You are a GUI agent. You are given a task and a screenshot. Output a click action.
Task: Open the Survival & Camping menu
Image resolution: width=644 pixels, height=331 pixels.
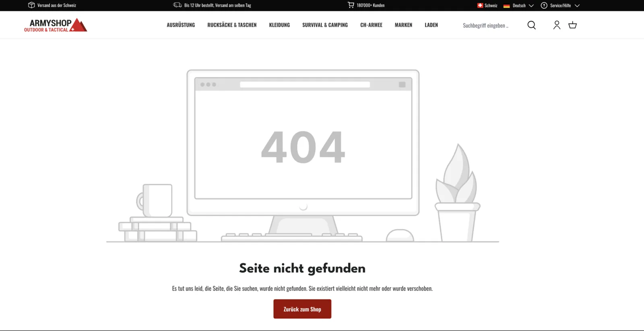pos(325,25)
